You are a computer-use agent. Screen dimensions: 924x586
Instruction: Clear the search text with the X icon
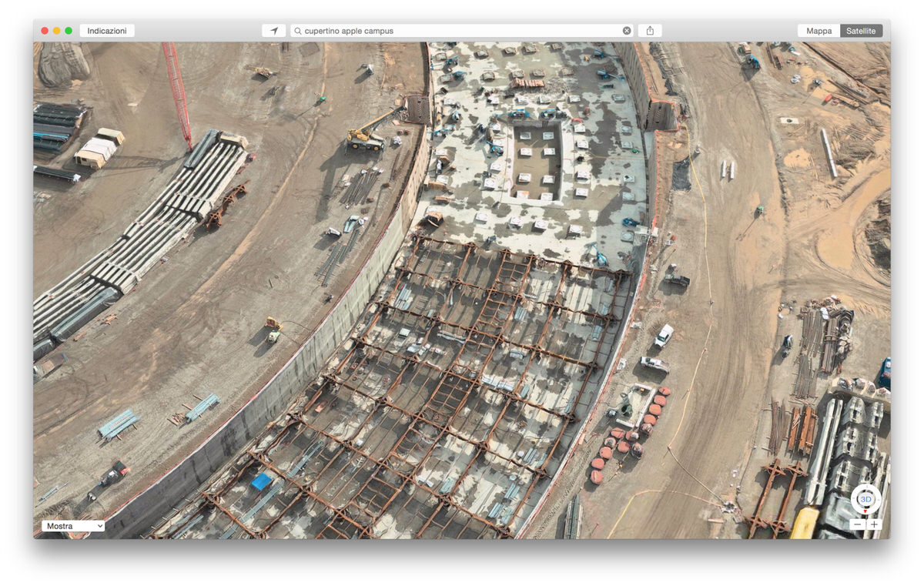click(627, 31)
